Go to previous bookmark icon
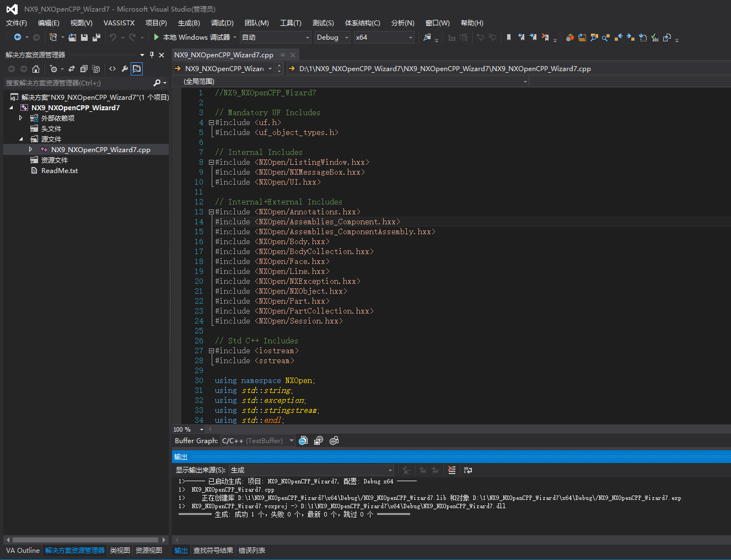 coord(521,37)
